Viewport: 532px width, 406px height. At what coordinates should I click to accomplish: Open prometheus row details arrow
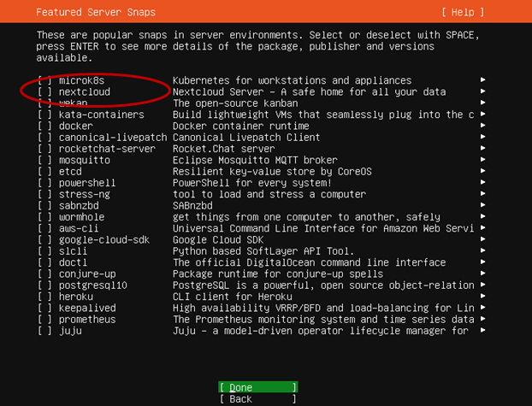[482, 319]
